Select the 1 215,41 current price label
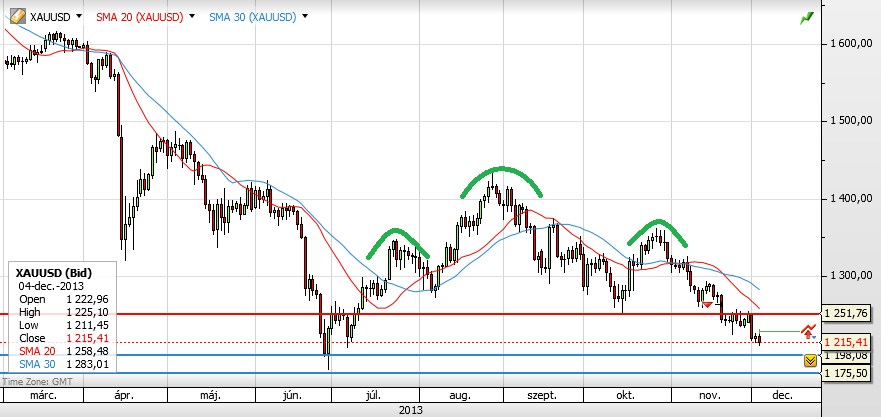Screen dimensions: 881x417 (x=848, y=342)
